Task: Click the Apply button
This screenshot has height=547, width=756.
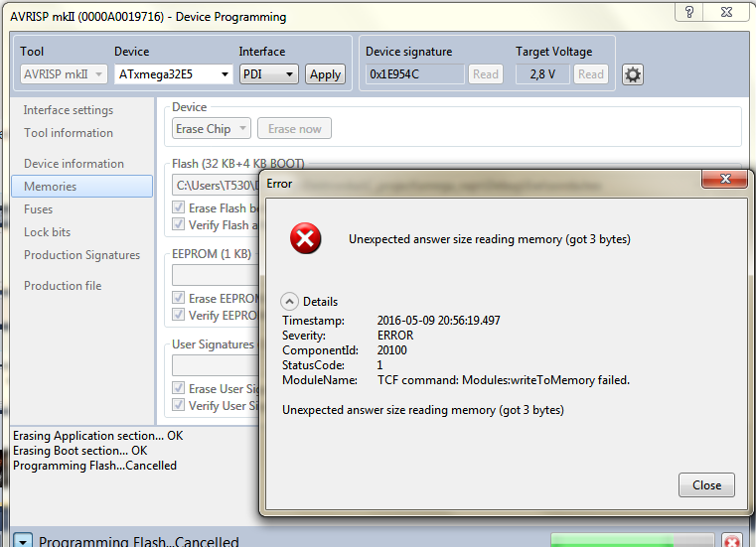Action: (x=325, y=74)
